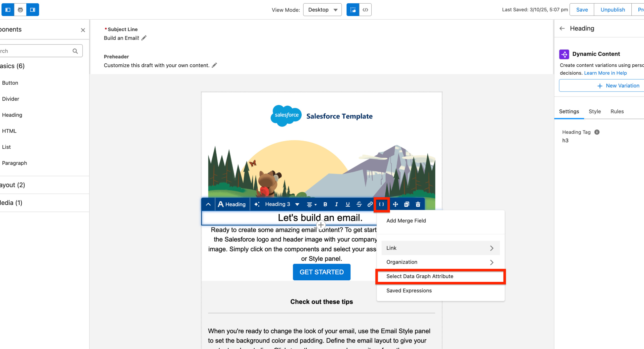Click the move component arrows icon
The width and height of the screenshot is (644, 349).
[x=395, y=204]
